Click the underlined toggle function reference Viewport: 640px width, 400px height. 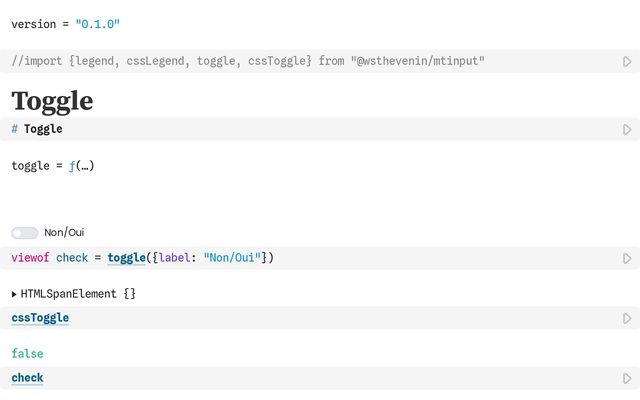(x=127, y=258)
